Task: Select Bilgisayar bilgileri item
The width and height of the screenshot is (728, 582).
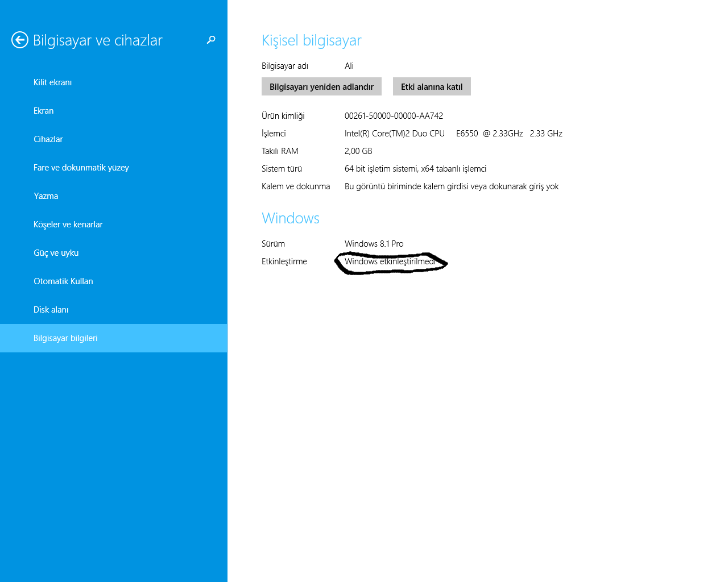Action: pyautogui.click(x=114, y=338)
